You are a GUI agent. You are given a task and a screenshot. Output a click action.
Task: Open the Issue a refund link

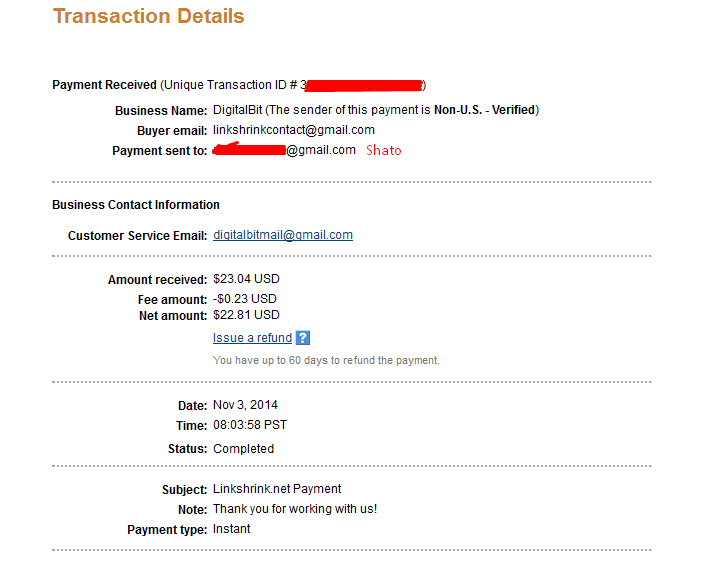click(x=252, y=338)
